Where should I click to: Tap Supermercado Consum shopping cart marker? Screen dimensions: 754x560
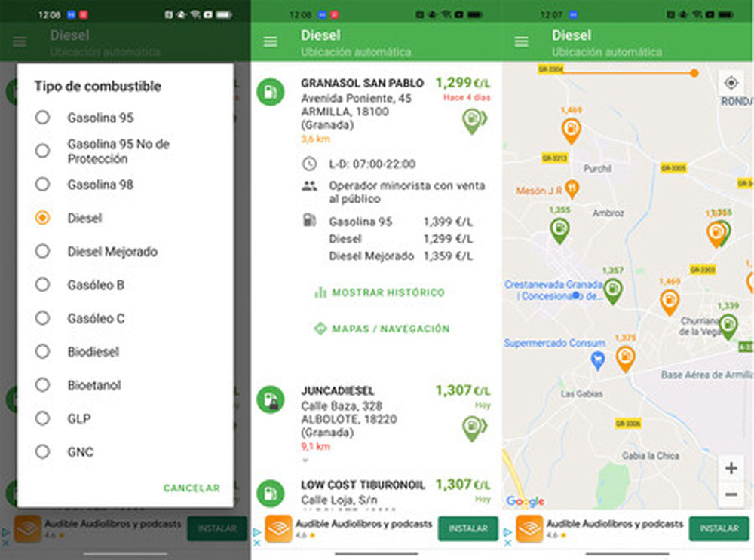click(x=598, y=361)
